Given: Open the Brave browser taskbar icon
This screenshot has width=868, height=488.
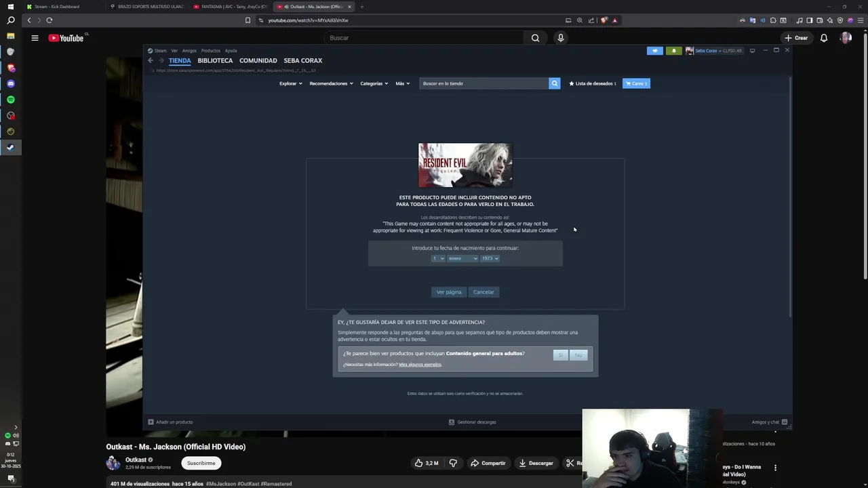Looking at the screenshot, I should pos(10,68).
